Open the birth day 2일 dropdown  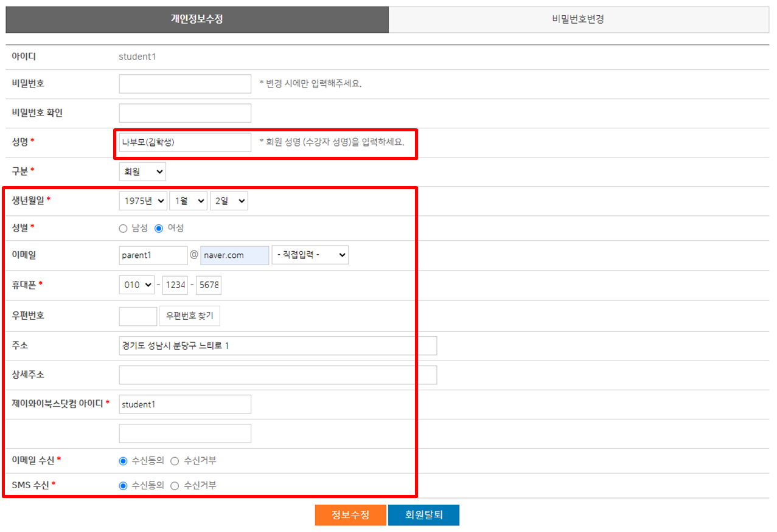[x=229, y=201]
